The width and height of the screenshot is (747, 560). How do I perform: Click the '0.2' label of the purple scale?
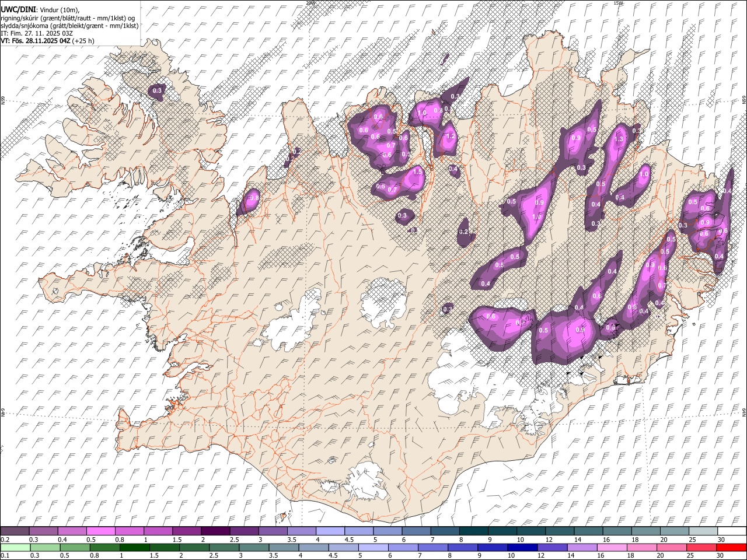point(5,540)
